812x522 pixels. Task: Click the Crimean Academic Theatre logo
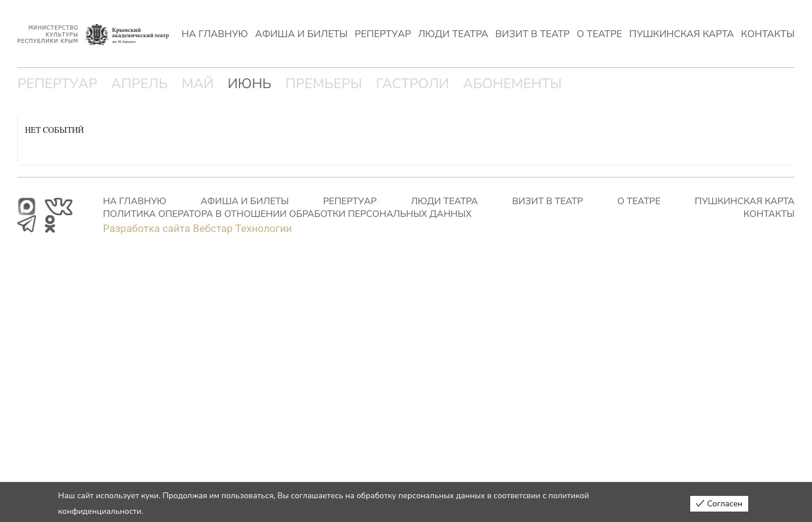click(128, 35)
